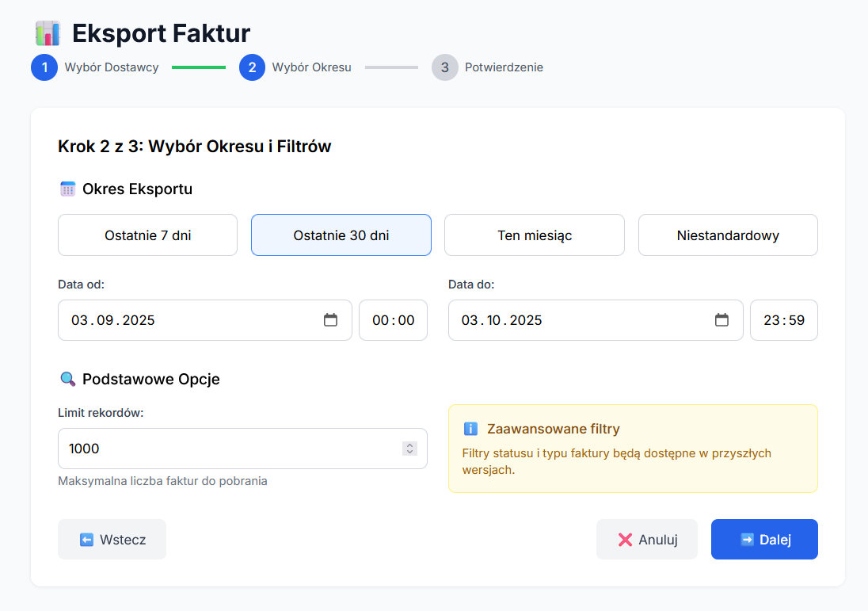868x611 pixels.
Task: Open calendar picker in Data od field
Action: (x=330, y=320)
